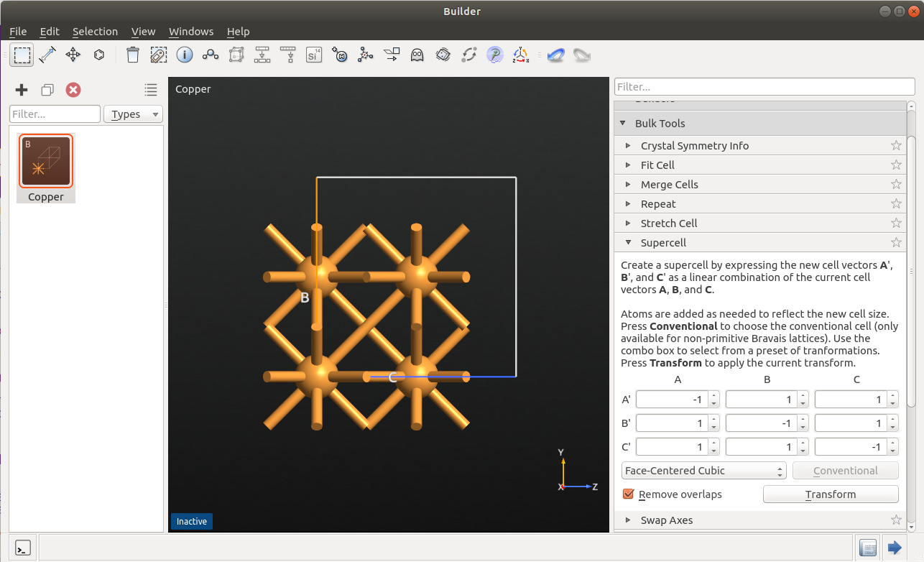Click the periodic table Si element icon

tap(314, 55)
